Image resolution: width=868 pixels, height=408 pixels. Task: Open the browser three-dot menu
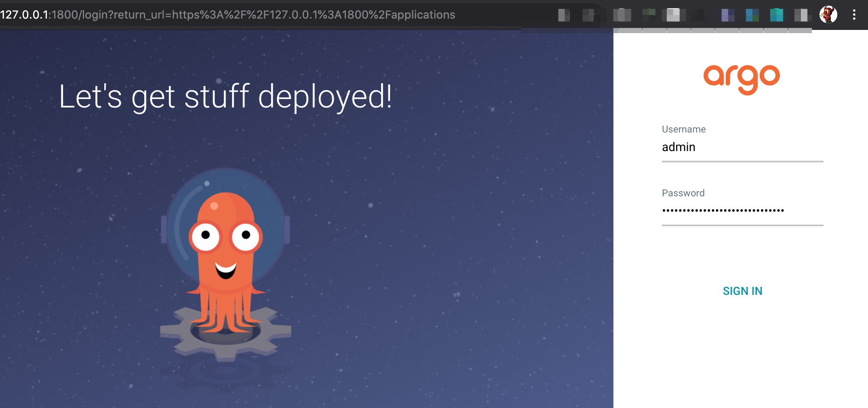(854, 15)
